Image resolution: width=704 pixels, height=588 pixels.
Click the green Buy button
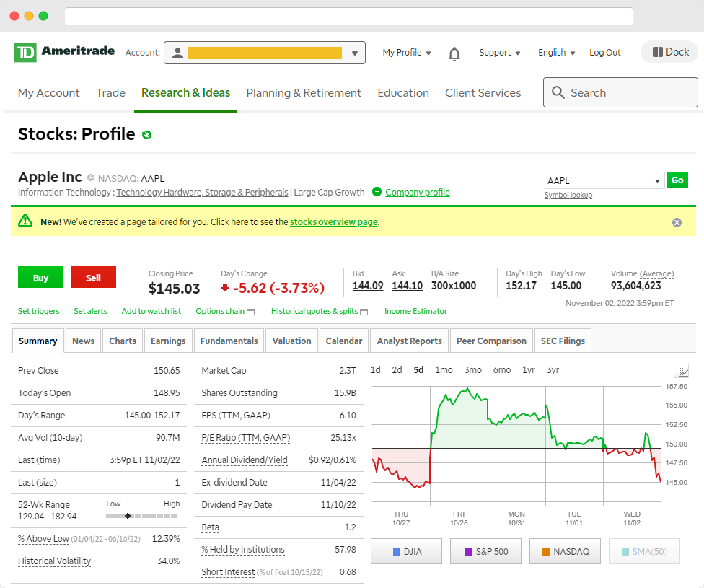pyautogui.click(x=40, y=277)
